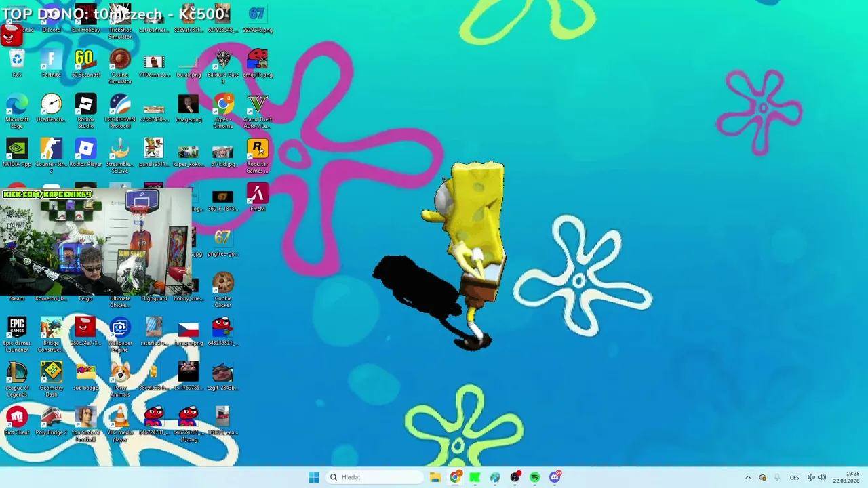Select the 9929246.png file icon
This screenshot has width=868, height=488.
(258, 20)
